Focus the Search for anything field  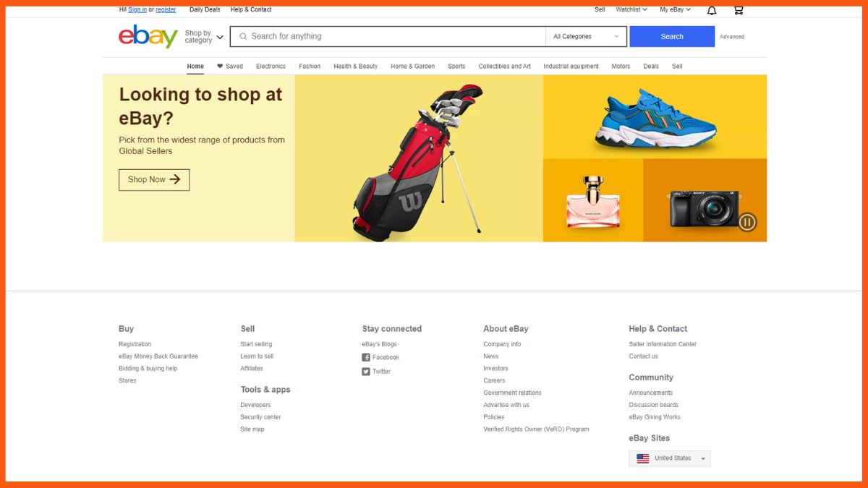pyautogui.click(x=388, y=36)
